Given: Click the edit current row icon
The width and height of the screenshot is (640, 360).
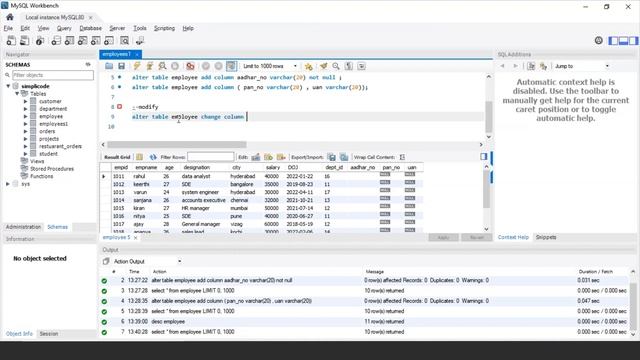Looking at the screenshot, I should (256, 157).
